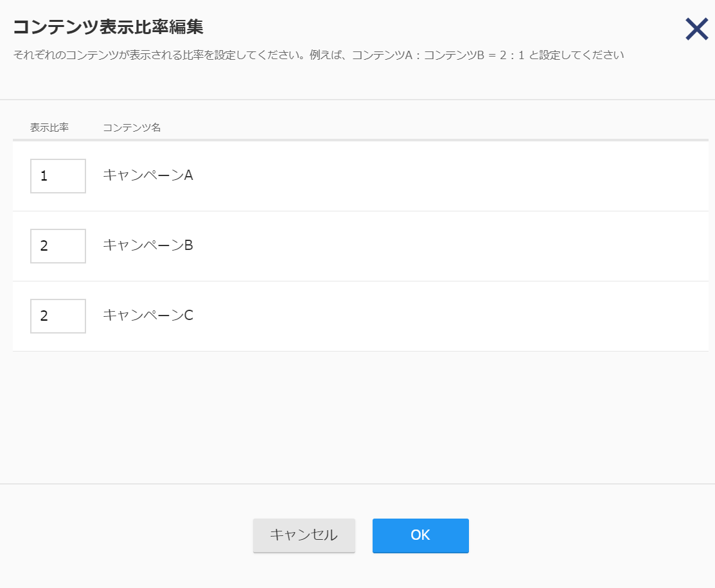Image resolution: width=715 pixels, height=588 pixels.
Task: Select the キャンペーンC content name
Action: 148,316
